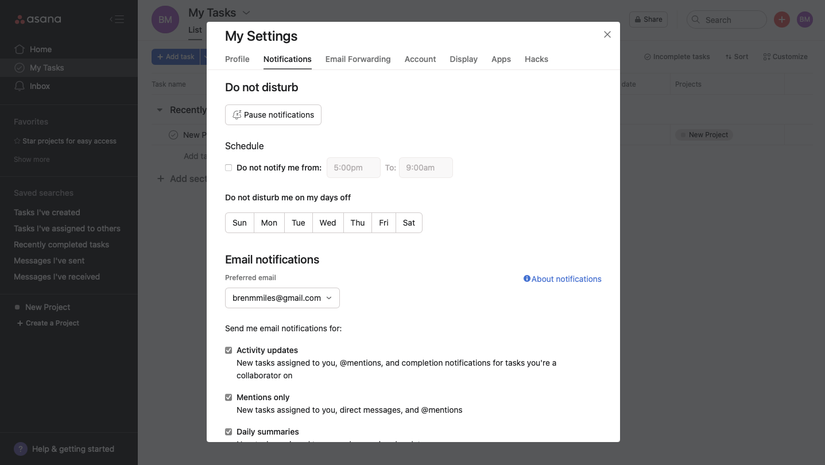
Task: Open the preferred email dropdown
Action: pos(282,298)
